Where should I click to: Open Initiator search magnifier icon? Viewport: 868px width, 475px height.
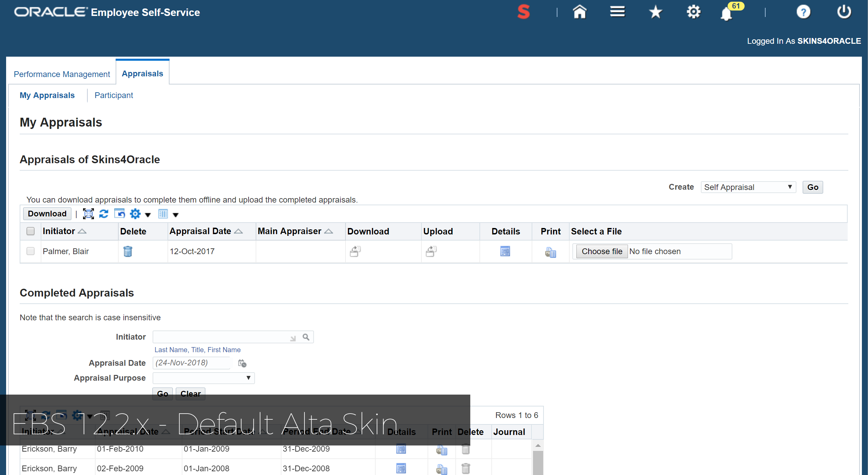(x=306, y=337)
